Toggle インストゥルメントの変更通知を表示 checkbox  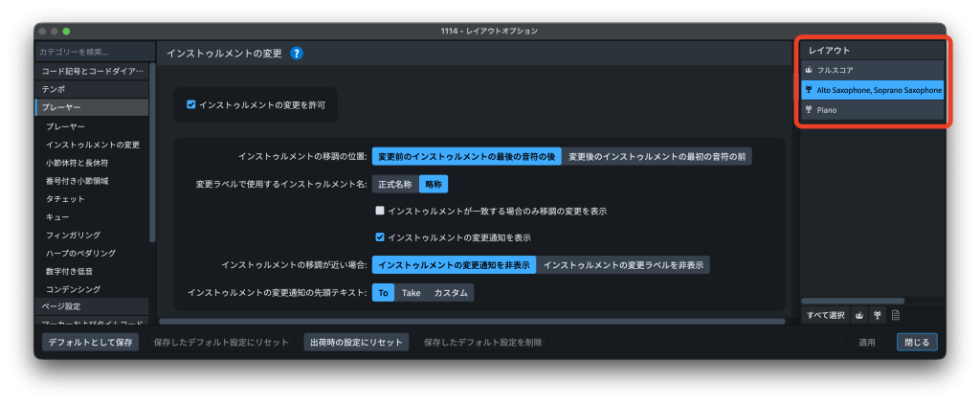coord(380,236)
